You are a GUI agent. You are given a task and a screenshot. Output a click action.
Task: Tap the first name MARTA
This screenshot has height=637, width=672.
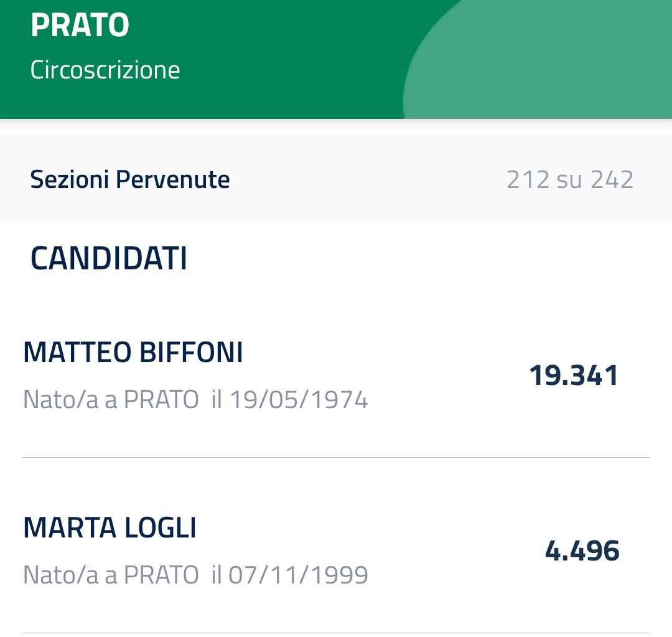click(x=69, y=528)
